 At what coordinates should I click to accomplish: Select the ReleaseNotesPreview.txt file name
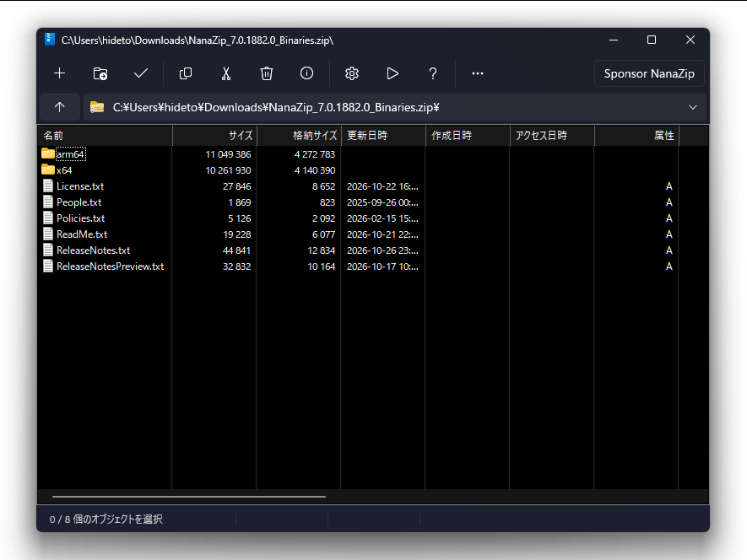110,267
